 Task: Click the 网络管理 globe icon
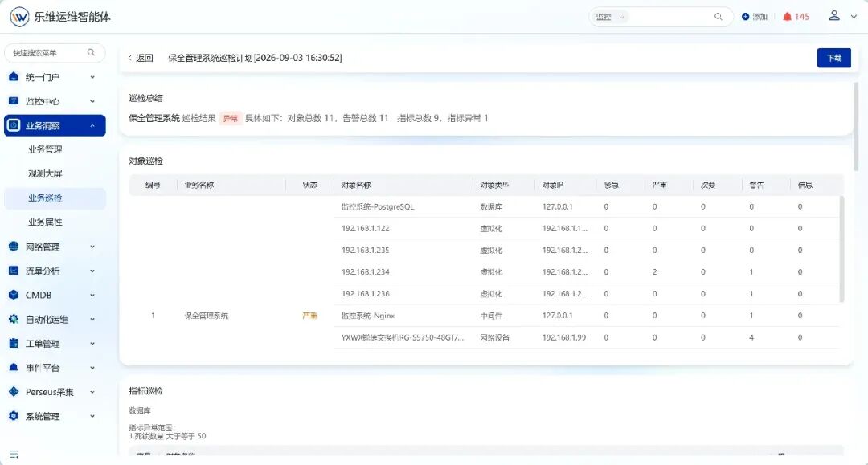tap(14, 247)
